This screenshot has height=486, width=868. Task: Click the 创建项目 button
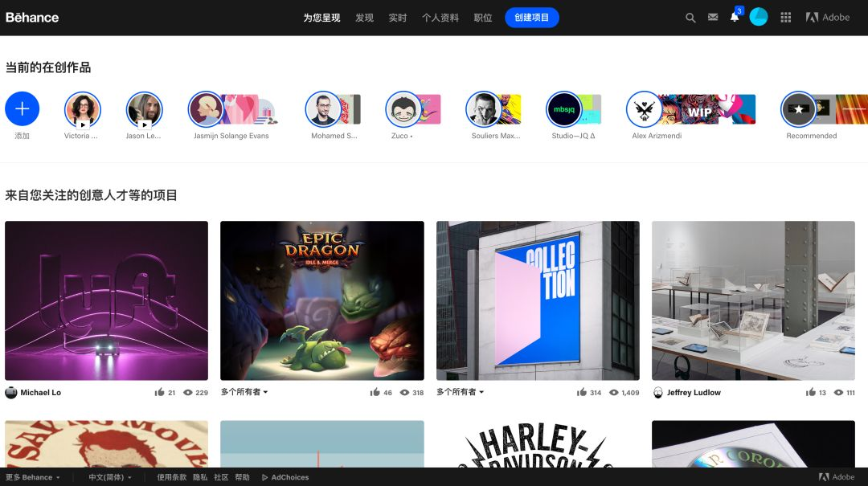531,18
